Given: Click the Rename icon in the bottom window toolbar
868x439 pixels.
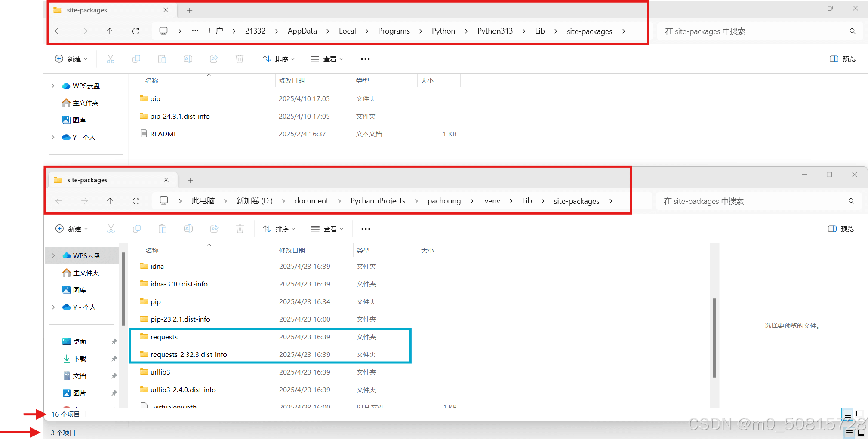Looking at the screenshot, I should (x=188, y=229).
